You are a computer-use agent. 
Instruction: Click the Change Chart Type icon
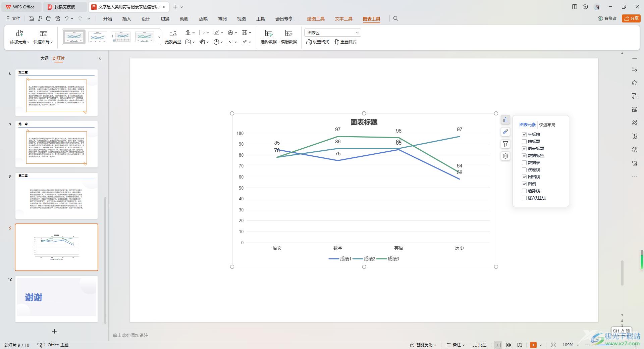click(x=173, y=37)
